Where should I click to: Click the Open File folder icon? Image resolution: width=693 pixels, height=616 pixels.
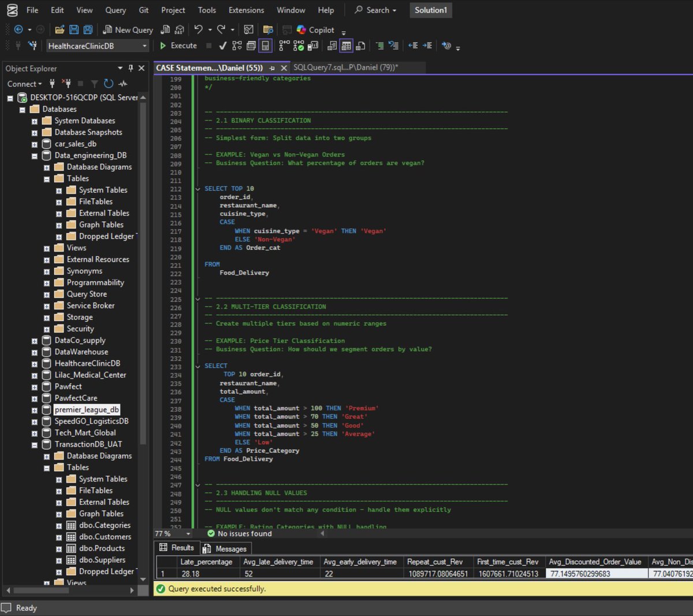59,29
